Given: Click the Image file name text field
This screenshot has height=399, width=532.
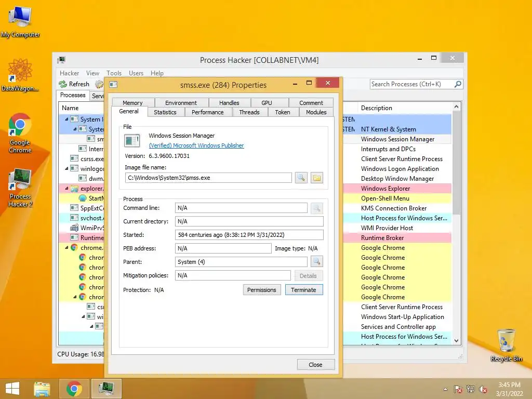Looking at the screenshot, I should click(208, 178).
